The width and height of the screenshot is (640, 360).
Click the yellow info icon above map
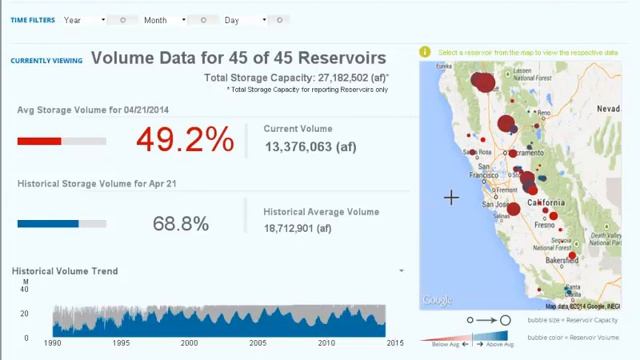point(425,52)
